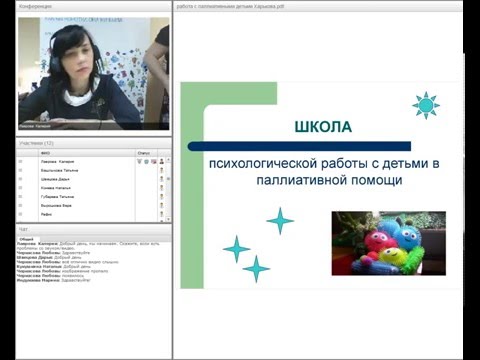Click the Чат panel header
This screenshot has width=480, height=360.
[94, 229]
